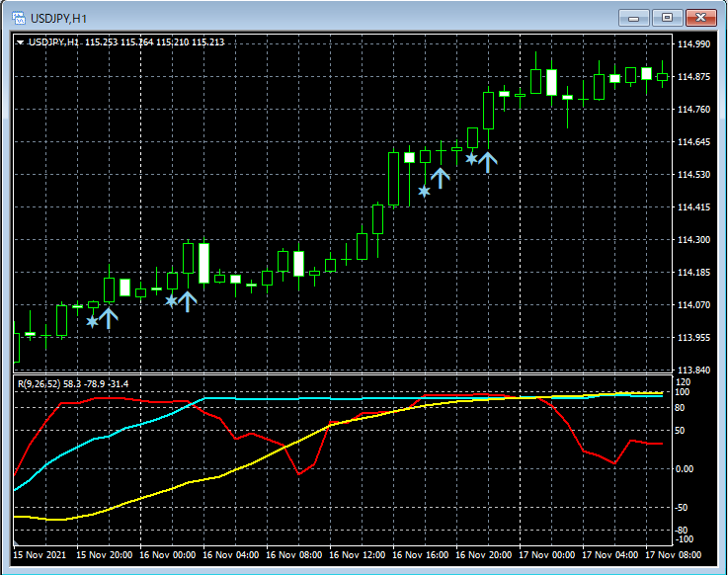
Task: Select the star marker near 16 Nov 00:00
Action: 171,301
